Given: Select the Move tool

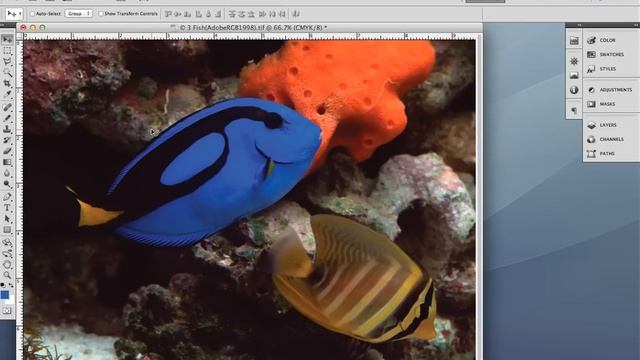Looking at the screenshot, I should [x=7, y=40].
